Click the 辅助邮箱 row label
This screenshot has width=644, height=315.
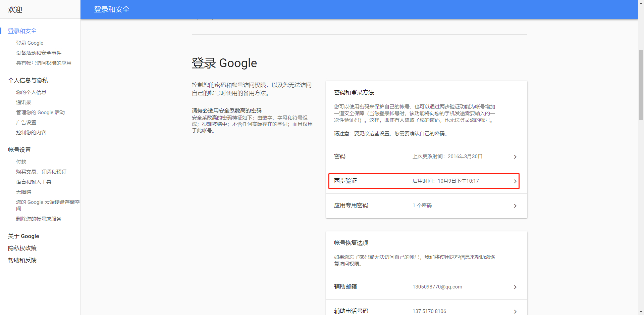click(345, 286)
